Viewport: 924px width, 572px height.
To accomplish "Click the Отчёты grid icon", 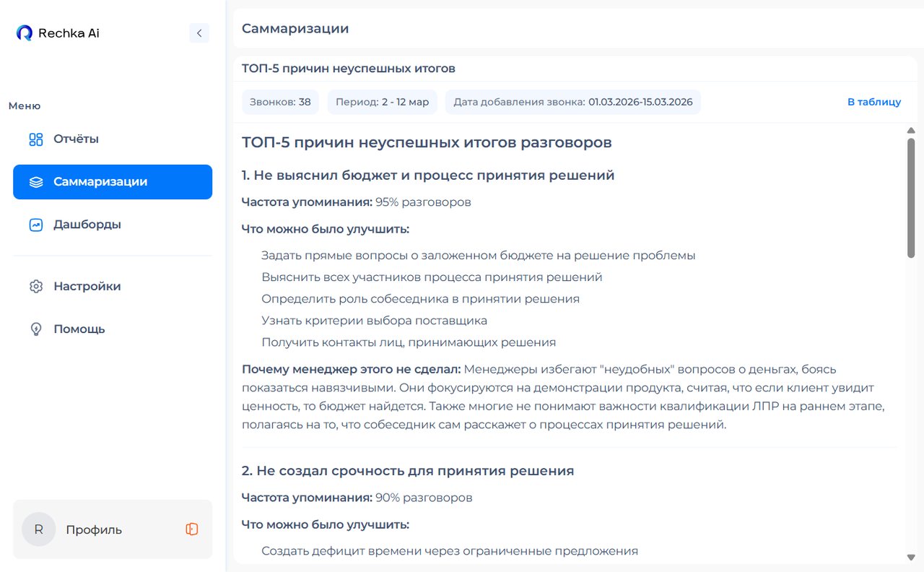I will [36, 139].
